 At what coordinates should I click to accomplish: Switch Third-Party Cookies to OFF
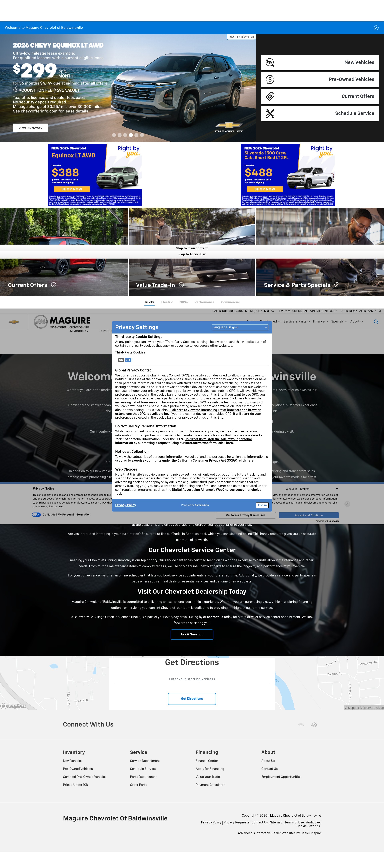pos(128,360)
